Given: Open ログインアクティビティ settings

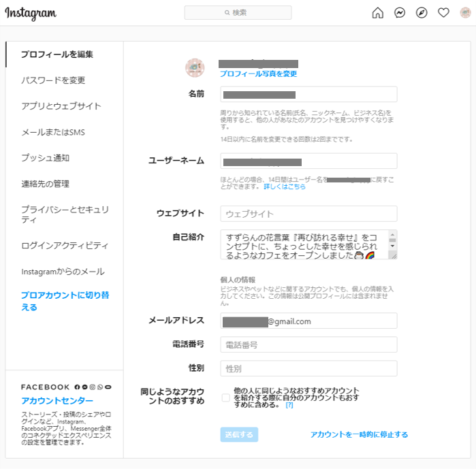Looking at the screenshot, I should 65,246.
